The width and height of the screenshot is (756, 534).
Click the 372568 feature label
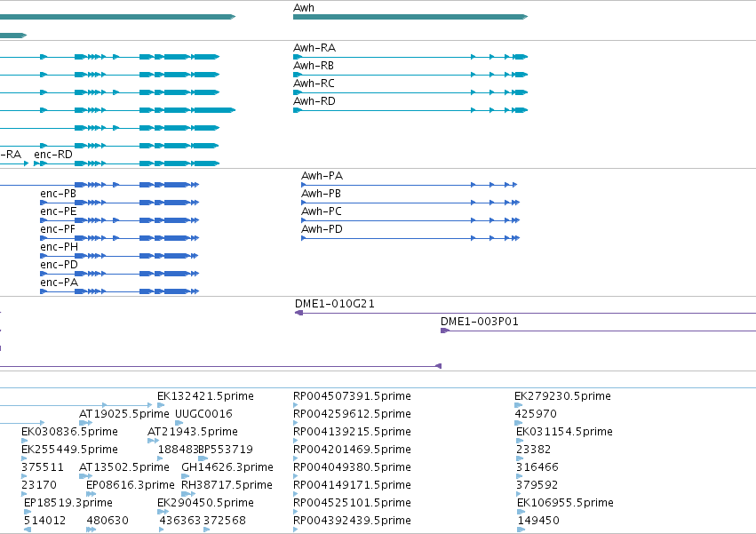[x=225, y=521]
